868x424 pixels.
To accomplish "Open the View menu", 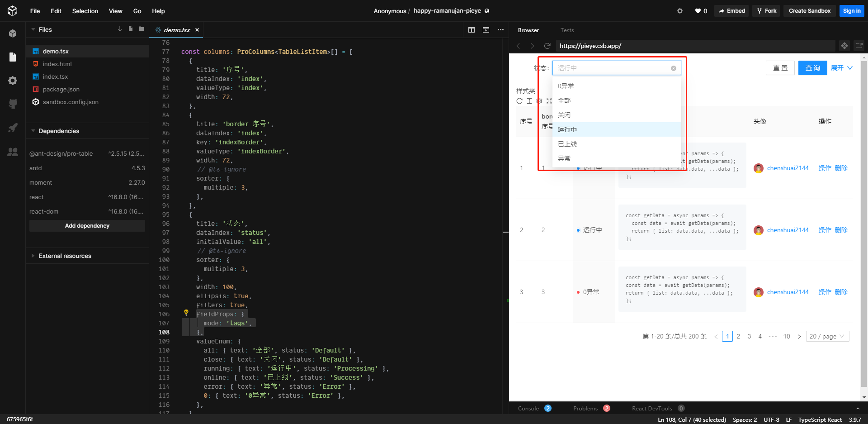I will pos(115,11).
